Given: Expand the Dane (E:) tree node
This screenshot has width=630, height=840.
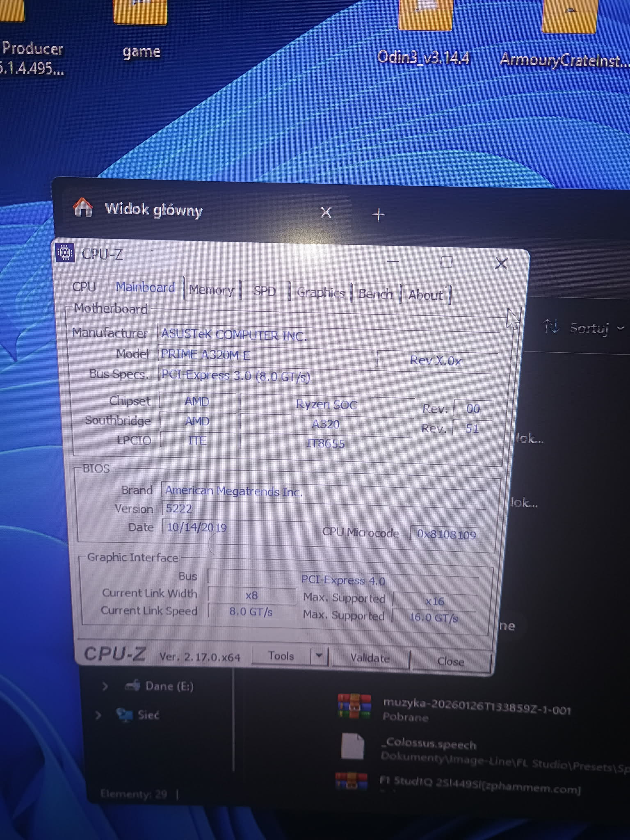Looking at the screenshot, I should point(105,686).
